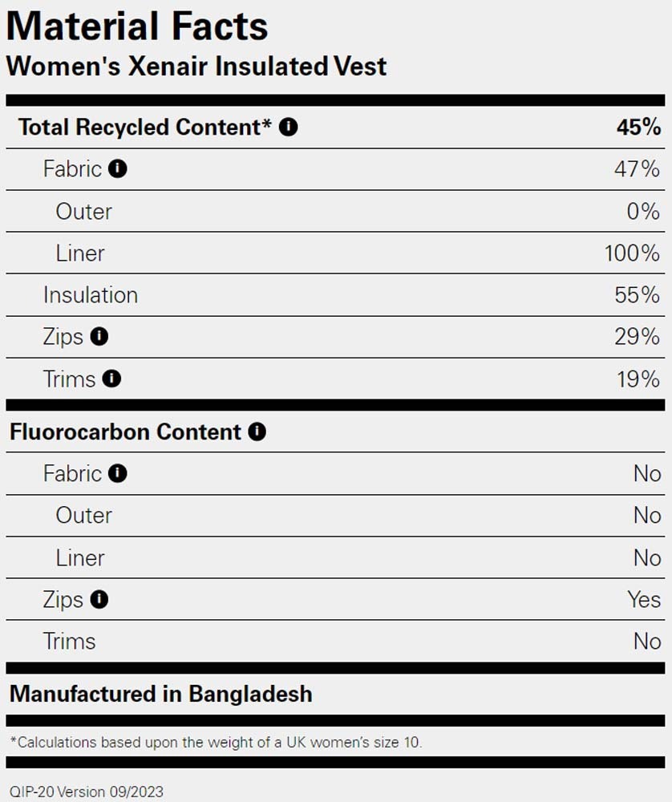Open the info icon next to recycled Fabric
672x802 pixels.
(118, 168)
